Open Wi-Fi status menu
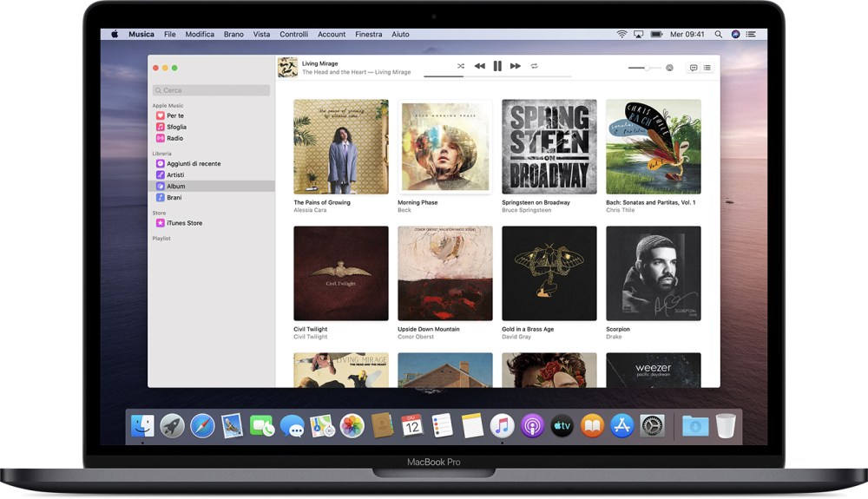868x499 pixels. [x=622, y=35]
